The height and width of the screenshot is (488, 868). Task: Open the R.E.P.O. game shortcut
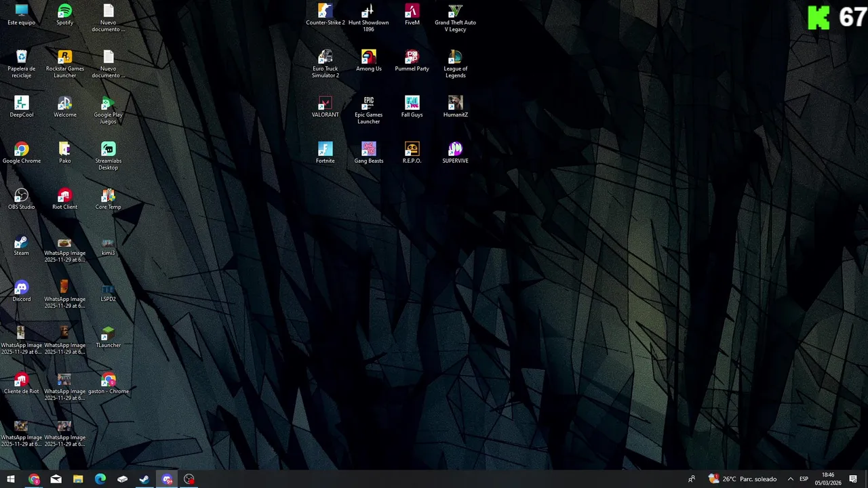pyautogui.click(x=412, y=153)
